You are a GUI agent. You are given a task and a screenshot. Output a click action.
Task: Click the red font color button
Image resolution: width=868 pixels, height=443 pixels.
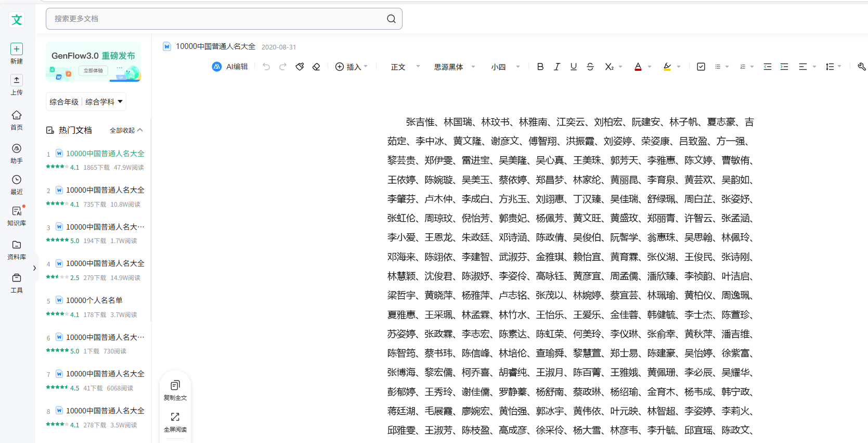click(638, 67)
